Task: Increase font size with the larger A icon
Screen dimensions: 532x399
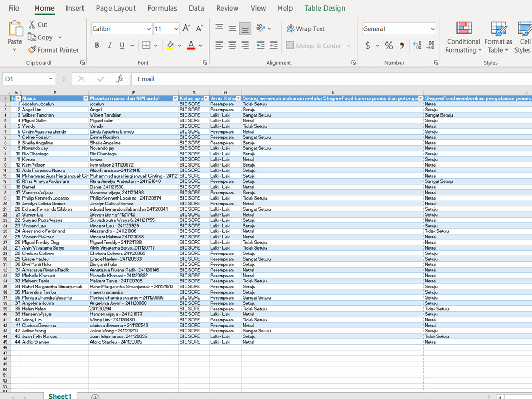Action: point(186,29)
